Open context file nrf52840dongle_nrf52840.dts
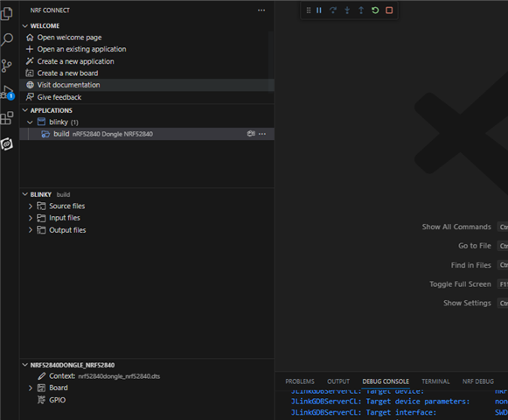The image size is (508, 420). click(x=119, y=376)
